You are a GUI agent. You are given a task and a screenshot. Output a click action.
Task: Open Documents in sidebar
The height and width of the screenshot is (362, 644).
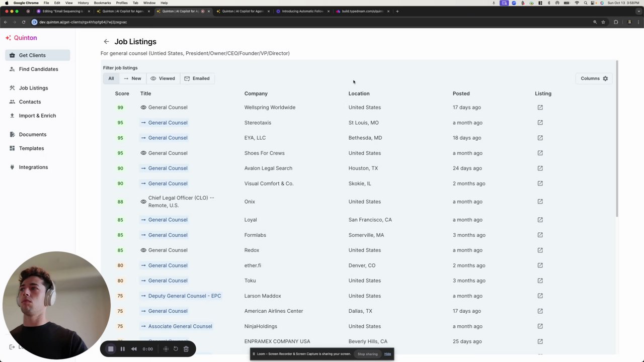38,134
